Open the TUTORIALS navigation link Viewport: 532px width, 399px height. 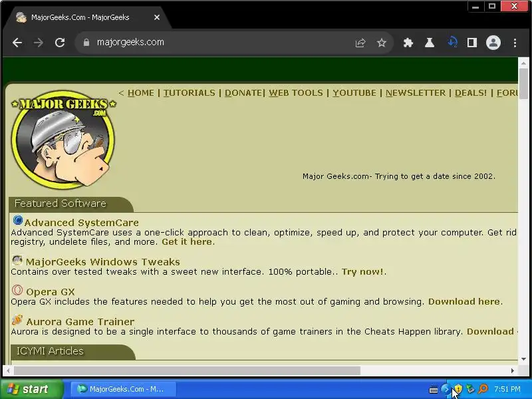pos(190,93)
